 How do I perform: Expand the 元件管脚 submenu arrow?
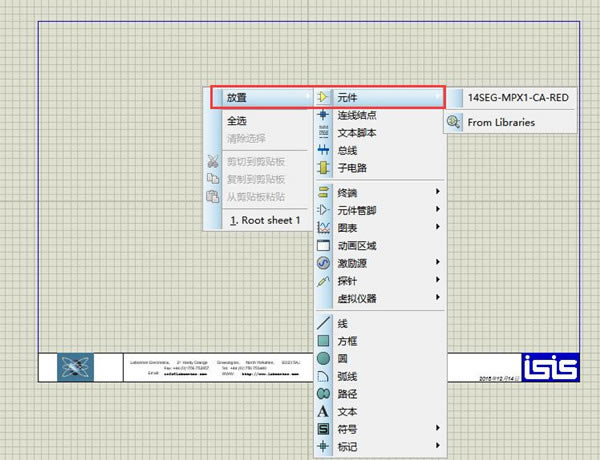click(x=436, y=210)
